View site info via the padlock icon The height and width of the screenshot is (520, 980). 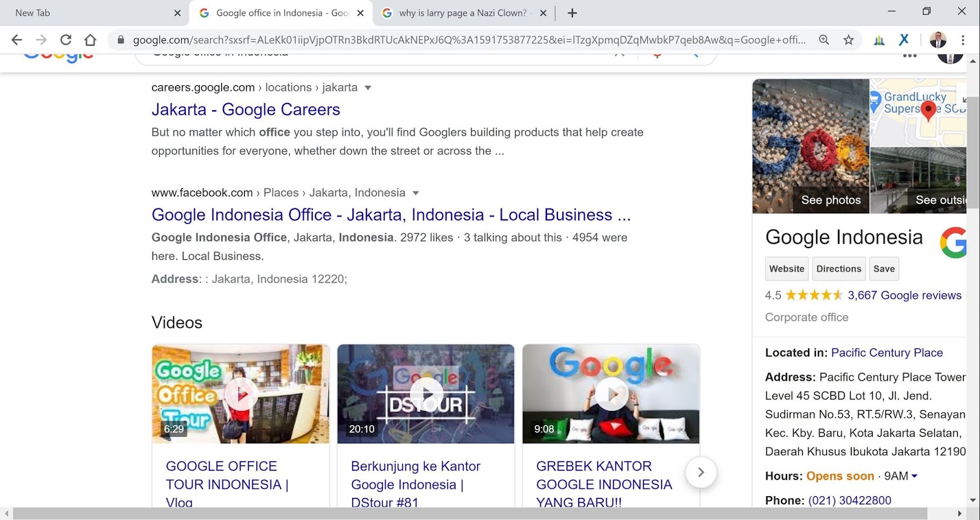point(121,40)
